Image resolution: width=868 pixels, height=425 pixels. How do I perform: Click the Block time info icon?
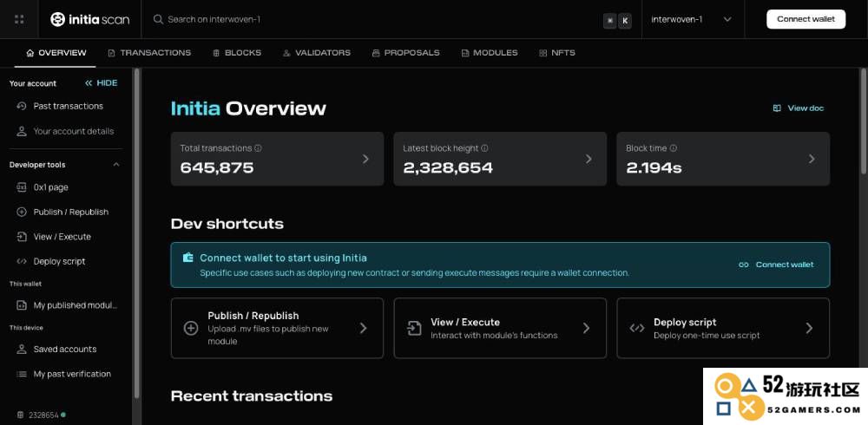(x=674, y=148)
